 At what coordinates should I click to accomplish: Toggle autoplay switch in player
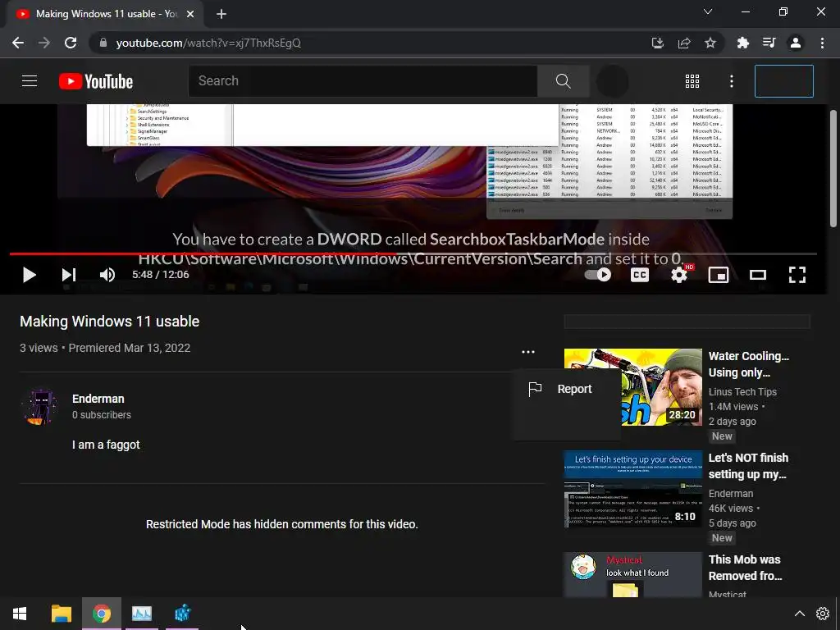coord(597,275)
